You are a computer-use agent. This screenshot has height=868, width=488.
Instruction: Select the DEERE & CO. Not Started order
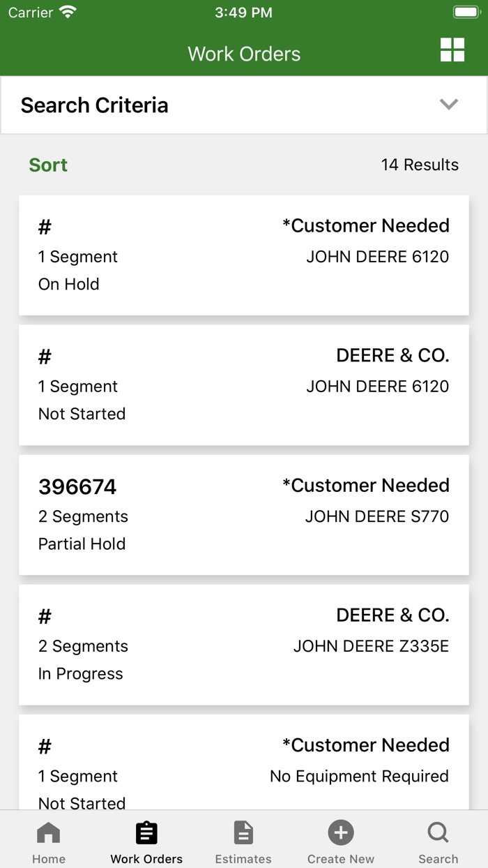tap(244, 384)
